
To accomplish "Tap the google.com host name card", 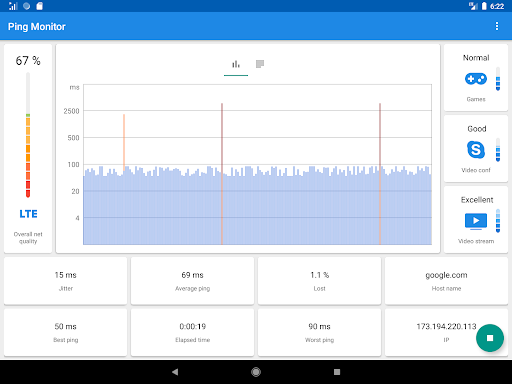I will point(446,281).
